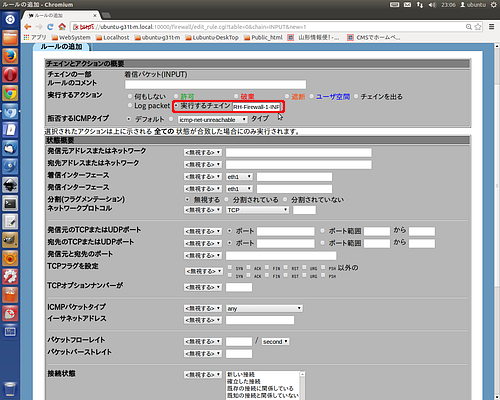Image resolution: width=500 pixels, height=400 pixels.
Task: Click the browser Back arrow
Action: point(28,27)
